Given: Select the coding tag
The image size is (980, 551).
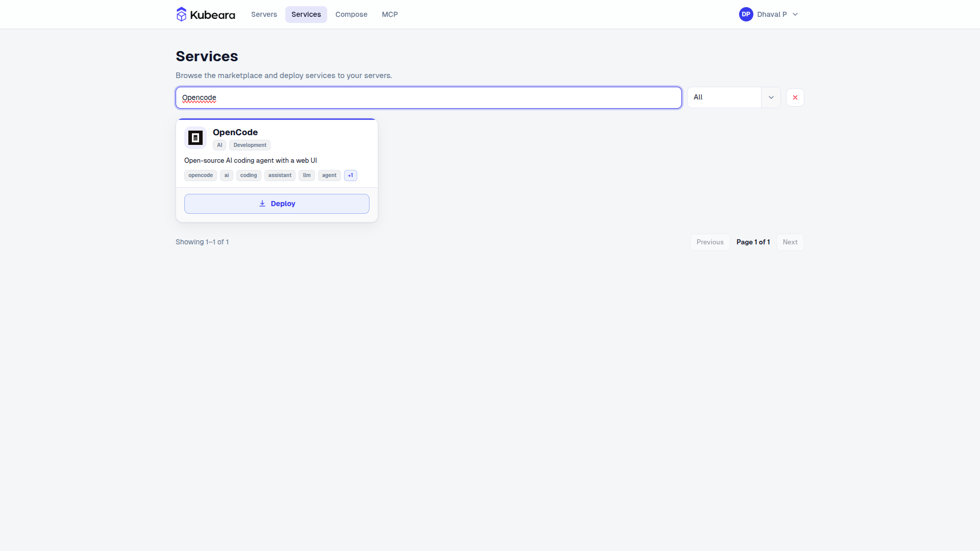Looking at the screenshot, I should pos(249,176).
